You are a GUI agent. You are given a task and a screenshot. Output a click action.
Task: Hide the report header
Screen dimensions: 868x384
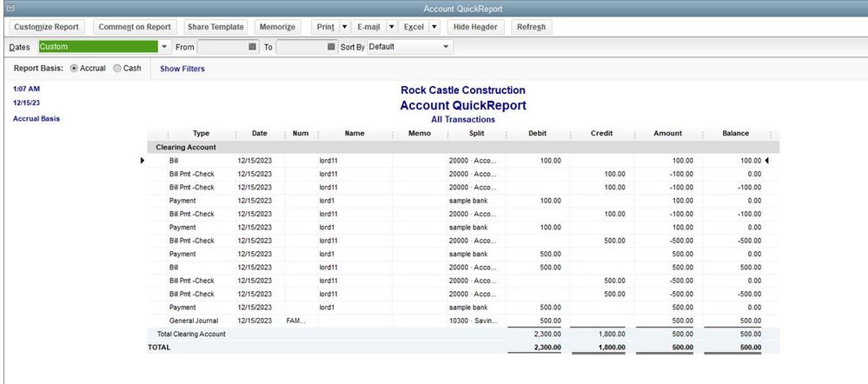click(x=475, y=27)
